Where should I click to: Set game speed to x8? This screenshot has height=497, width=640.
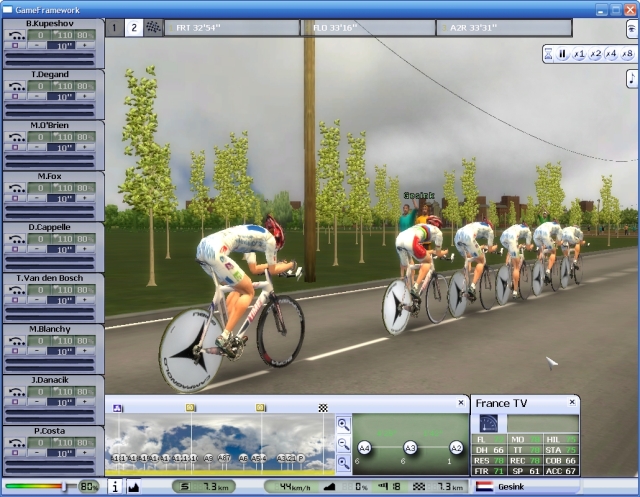tap(627, 54)
